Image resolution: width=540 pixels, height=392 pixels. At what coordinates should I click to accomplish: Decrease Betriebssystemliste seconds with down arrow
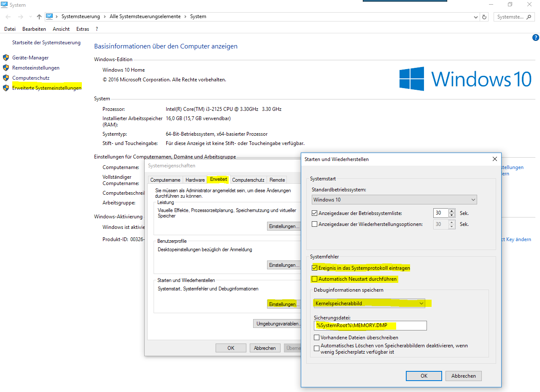tap(452, 215)
